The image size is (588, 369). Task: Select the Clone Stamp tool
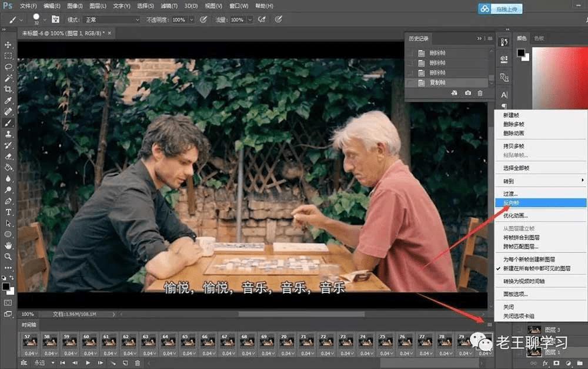point(8,134)
